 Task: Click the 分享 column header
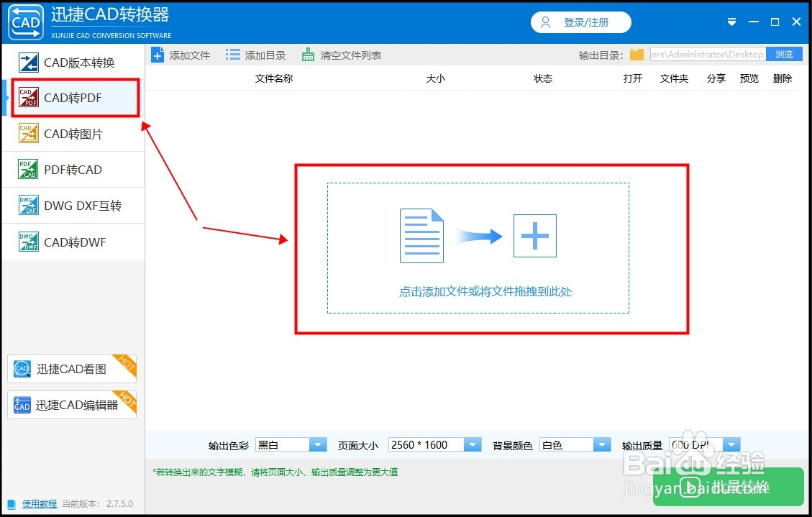click(x=716, y=78)
